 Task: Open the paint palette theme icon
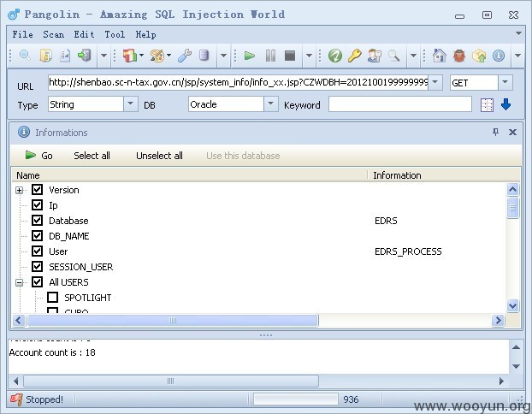click(x=157, y=56)
